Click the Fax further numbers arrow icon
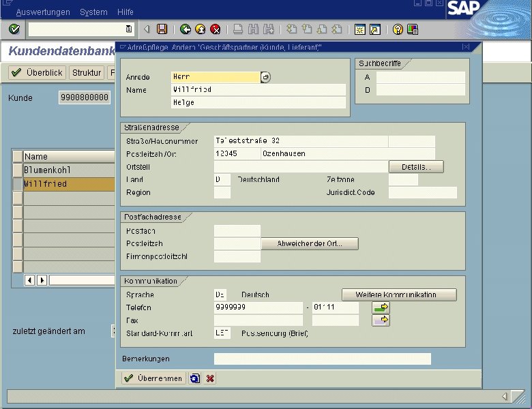532x409 pixels. click(381, 320)
